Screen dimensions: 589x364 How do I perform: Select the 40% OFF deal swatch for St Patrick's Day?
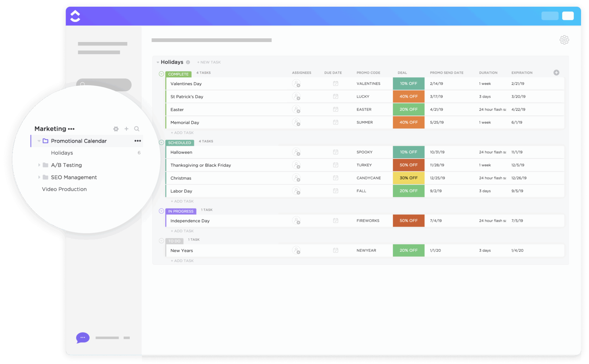[x=408, y=96]
